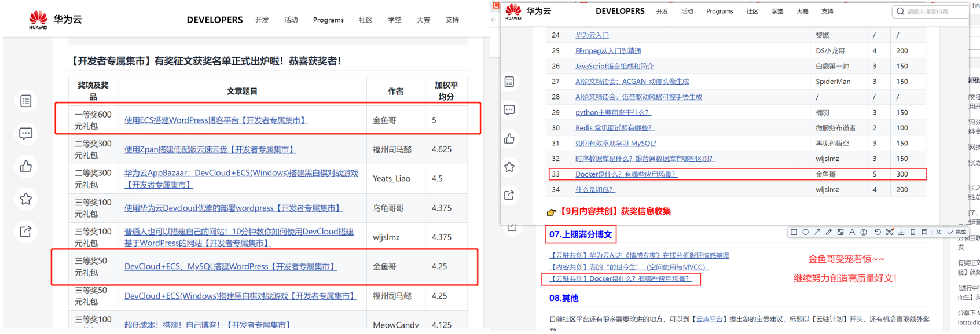Viewport: 980px width, 334px height.
Task: Open Programs menu in the search-box page header
Action: 720,12
